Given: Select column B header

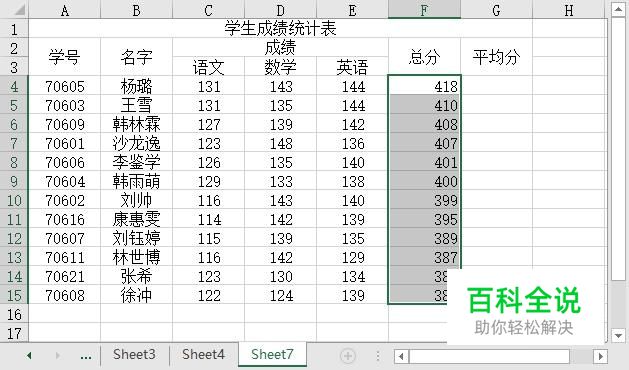Looking at the screenshot, I should [x=136, y=10].
